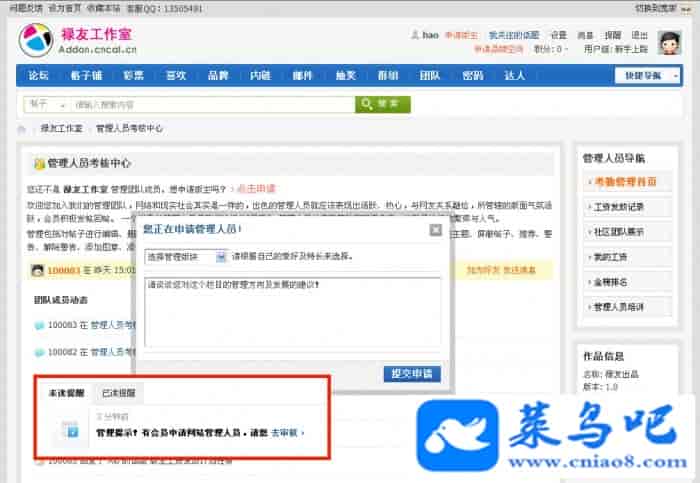This screenshot has width=700, height=483.
Task: Open the 彩票 nav menu item
Action: point(133,75)
